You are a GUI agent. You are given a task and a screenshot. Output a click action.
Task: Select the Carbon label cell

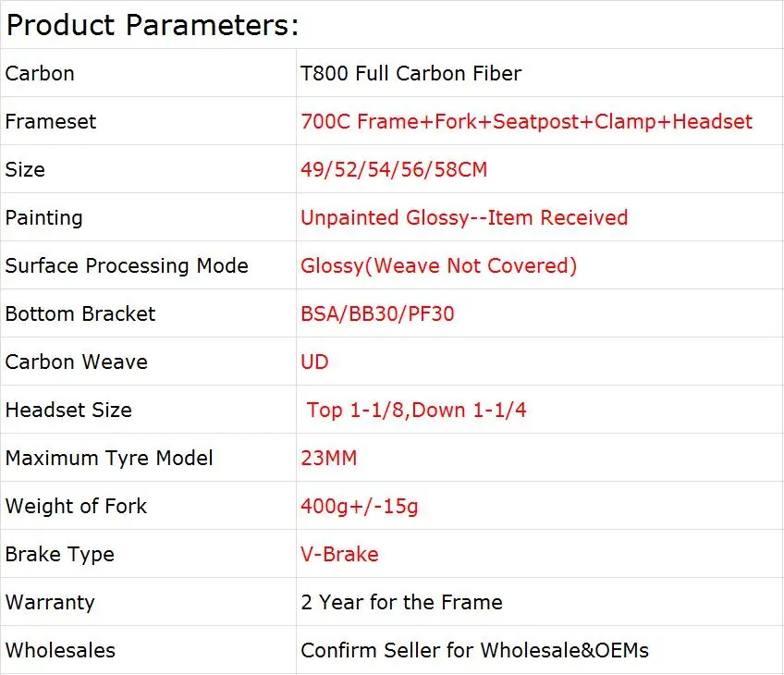coord(40,74)
